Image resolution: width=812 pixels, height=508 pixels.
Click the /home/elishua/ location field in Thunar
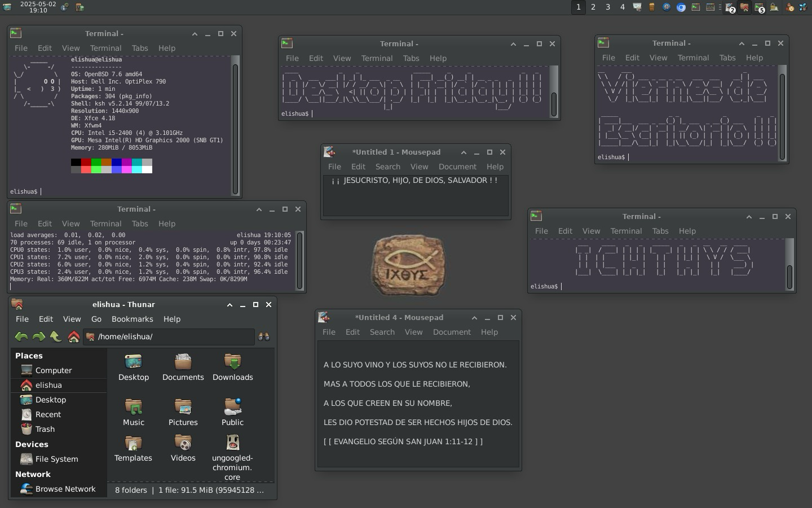[x=169, y=336]
